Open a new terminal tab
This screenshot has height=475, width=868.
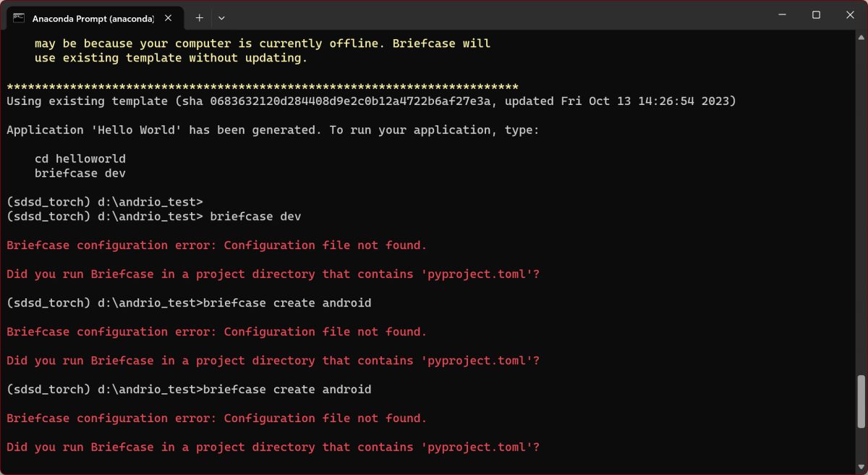click(200, 17)
